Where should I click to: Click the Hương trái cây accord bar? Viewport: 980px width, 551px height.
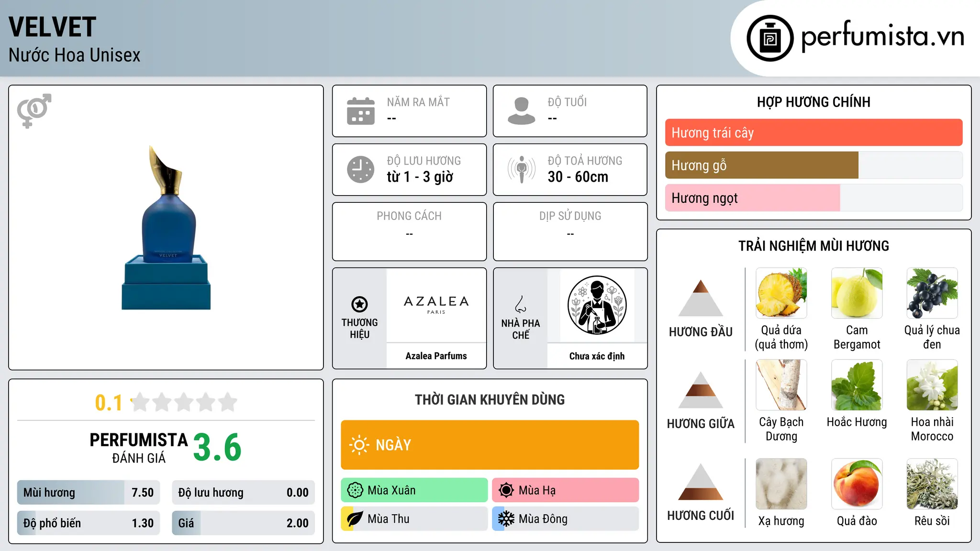(x=813, y=132)
